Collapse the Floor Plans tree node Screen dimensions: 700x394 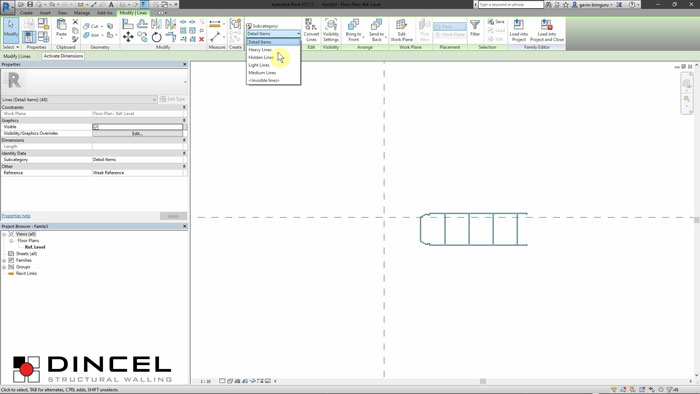pyautogui.click(x=11, y=241)
